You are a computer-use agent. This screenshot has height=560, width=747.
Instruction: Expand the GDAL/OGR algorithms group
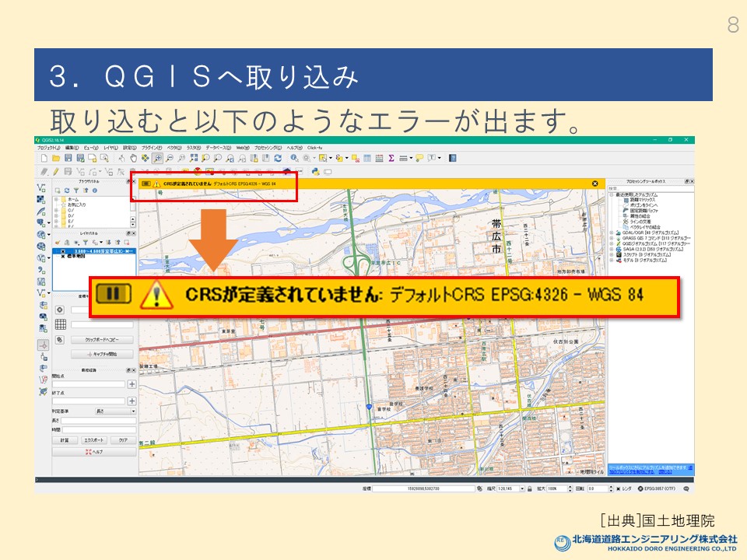point(612,233)
